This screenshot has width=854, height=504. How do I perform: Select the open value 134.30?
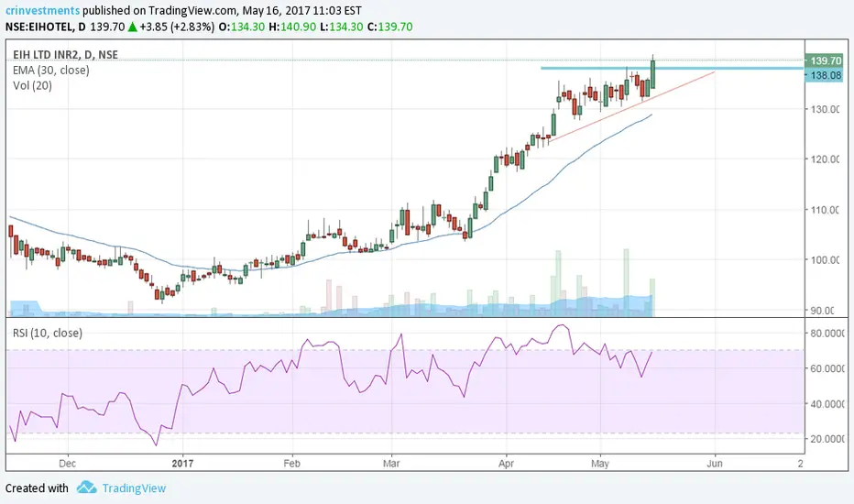[x=247, y=27]
